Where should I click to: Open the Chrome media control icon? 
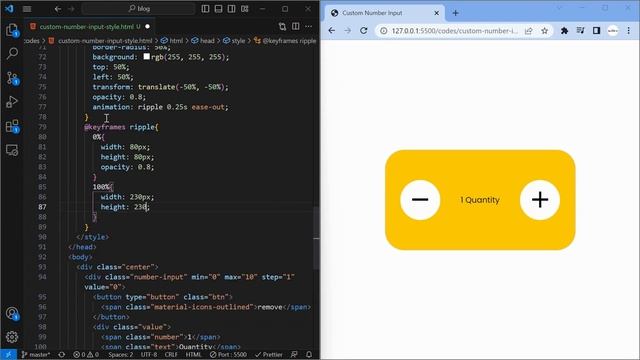coord(580,31)
